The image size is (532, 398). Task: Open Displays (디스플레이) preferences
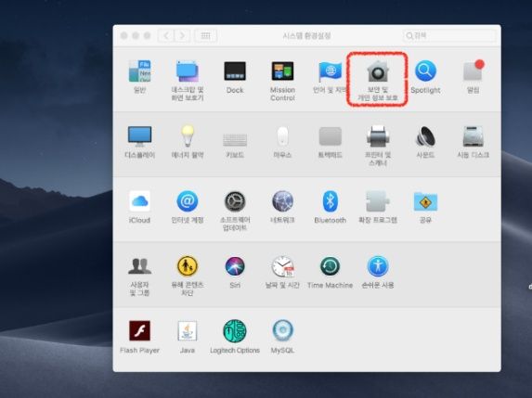click(140, 136)
